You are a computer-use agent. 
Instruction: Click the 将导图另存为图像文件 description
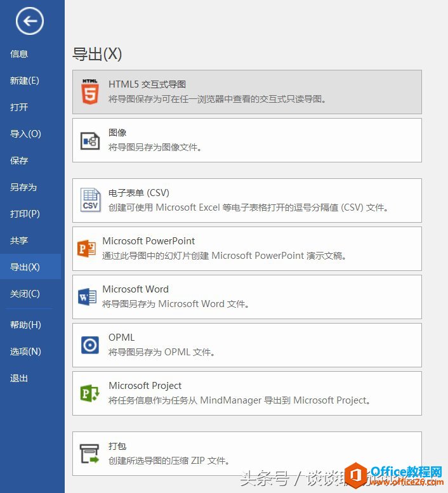point(155,147)
